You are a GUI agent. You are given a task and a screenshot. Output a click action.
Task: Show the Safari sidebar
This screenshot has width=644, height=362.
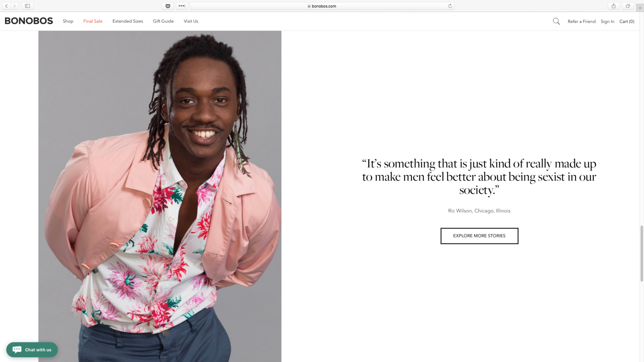pos(28,6)
